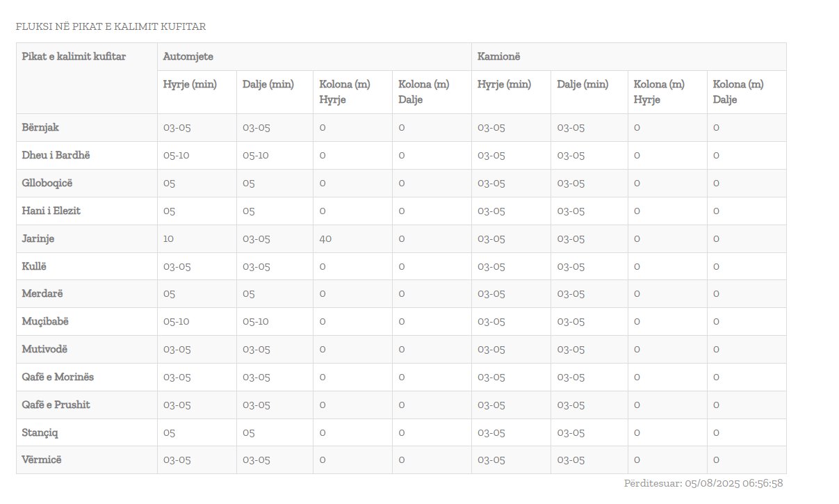
Task: Click Jarinje's Automjete entry time value 10
Action: pos(168,238)
